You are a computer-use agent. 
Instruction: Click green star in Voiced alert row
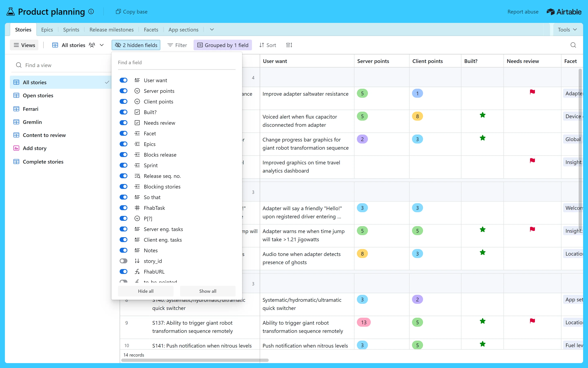coord(483,115)
